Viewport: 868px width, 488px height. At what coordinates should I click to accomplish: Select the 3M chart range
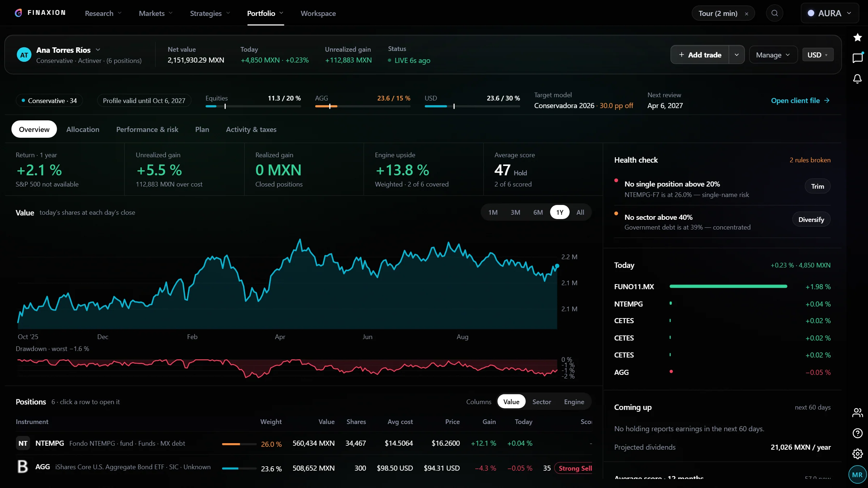click(515, 212)
